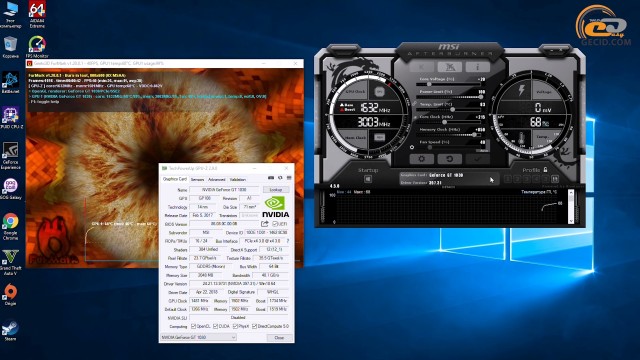Viewport: 640px width, 360px height.
Task: Select Afterburner profile slot 1
Action: click(x=508, y=179)
